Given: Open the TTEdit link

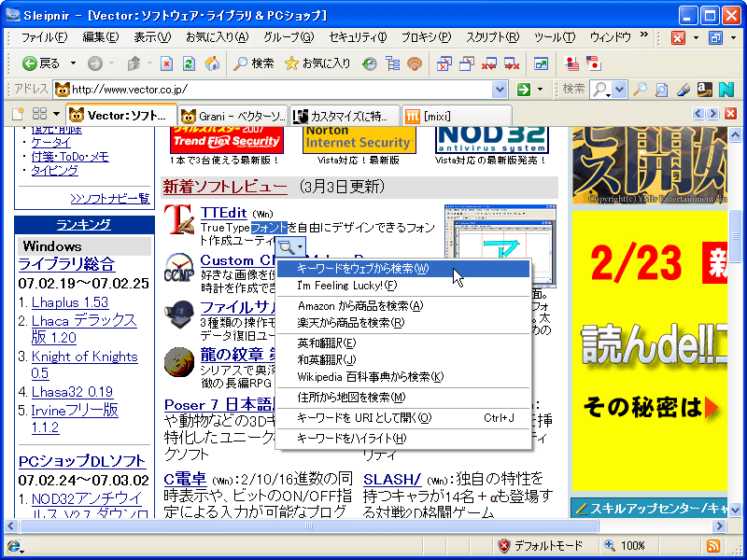Looking at the screenshot, I should click(x=223, y=213).
